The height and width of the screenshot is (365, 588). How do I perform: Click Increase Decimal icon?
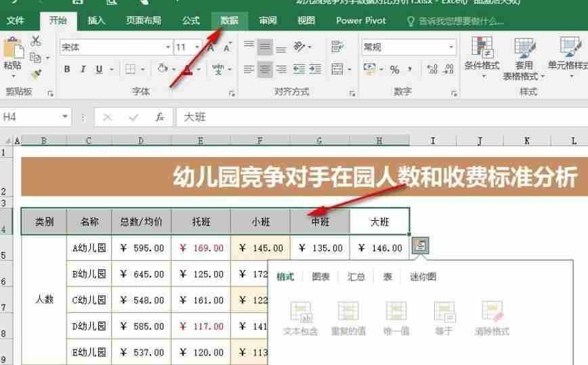click(x=432, y=69)
